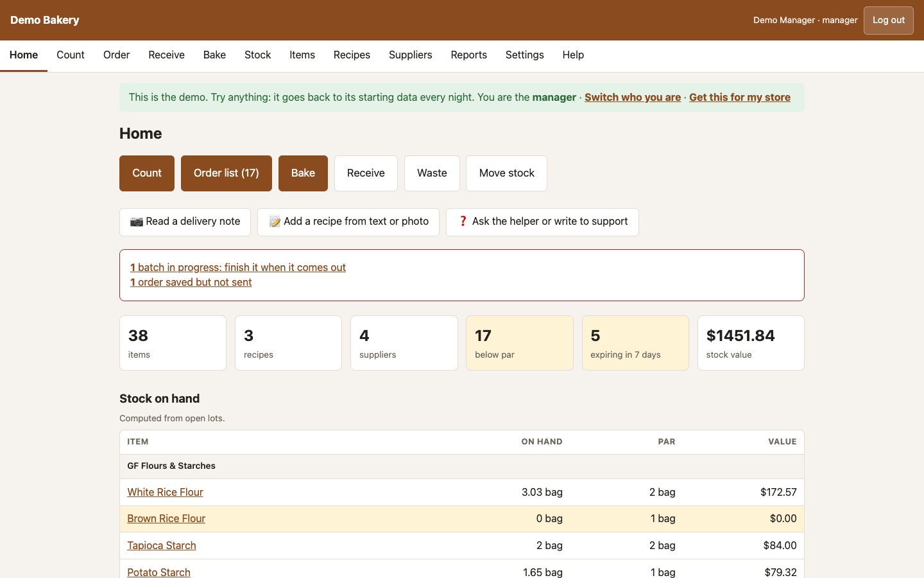Click the 3 recipes card
Image resolution: width=924 pixels, height=578 pixels.
[288, 343]
